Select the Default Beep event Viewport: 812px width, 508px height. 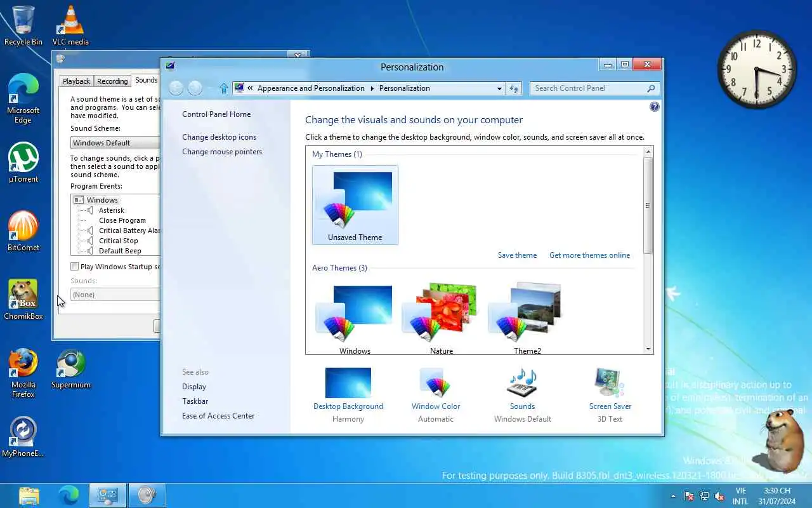tap(120, 251)
